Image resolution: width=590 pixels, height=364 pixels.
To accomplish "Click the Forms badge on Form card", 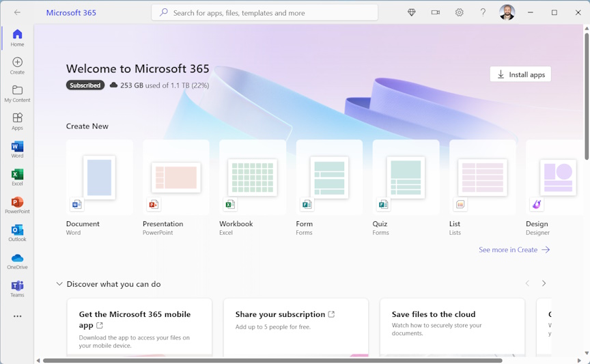I will click(x=307, y=204).
